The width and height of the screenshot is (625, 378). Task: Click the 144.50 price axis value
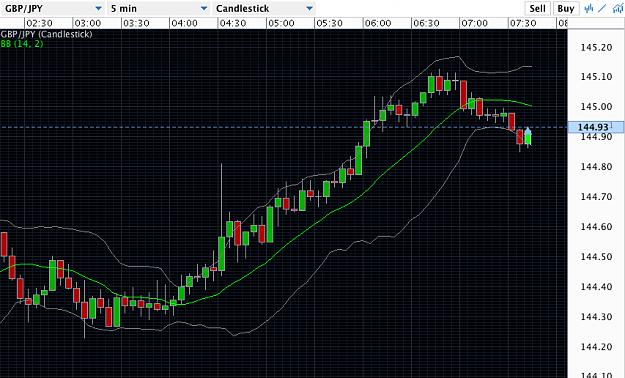(596, 257)
